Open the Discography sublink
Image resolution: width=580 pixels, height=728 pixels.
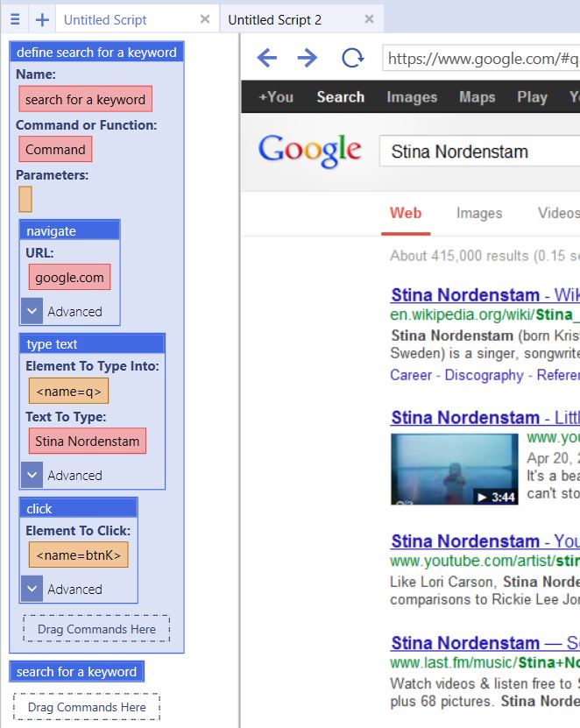[x=484, y=375]
